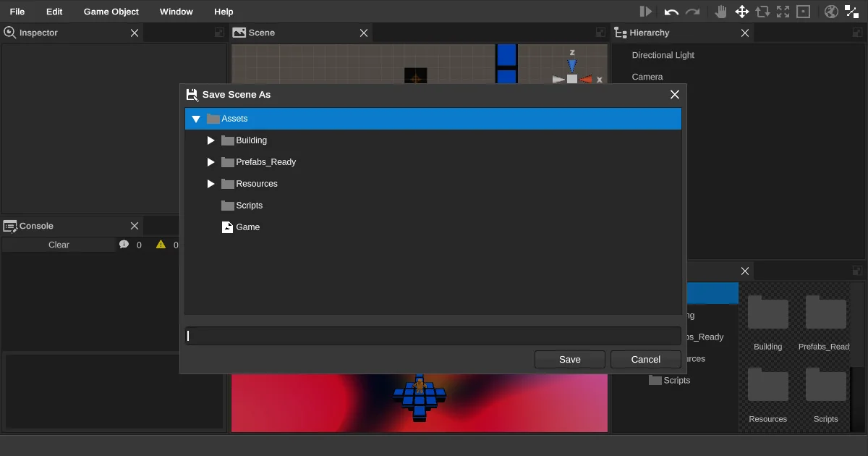Activate the Rotate tool

pos(763,12)
